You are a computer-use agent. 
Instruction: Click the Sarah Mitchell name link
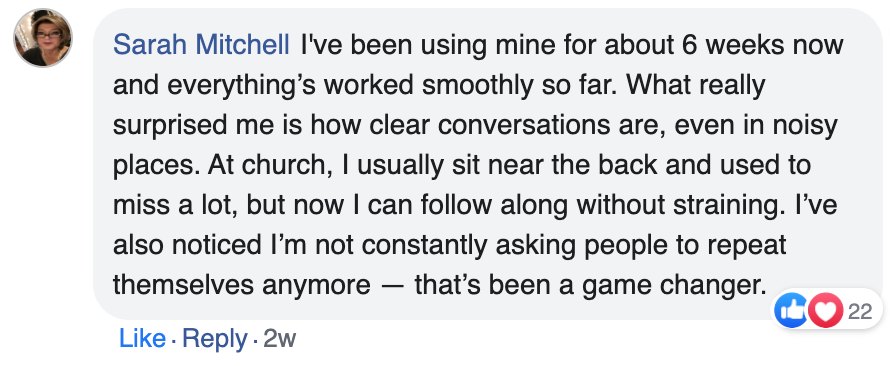(201, 45)
